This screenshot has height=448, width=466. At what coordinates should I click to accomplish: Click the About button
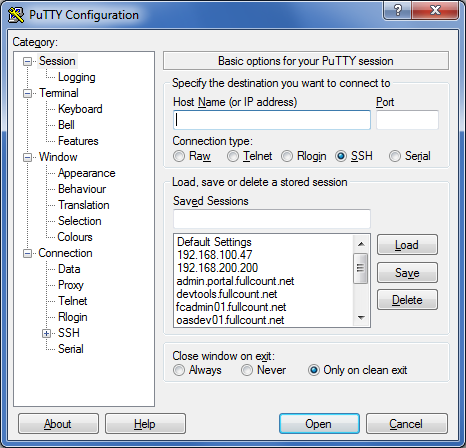coord(58,424)
